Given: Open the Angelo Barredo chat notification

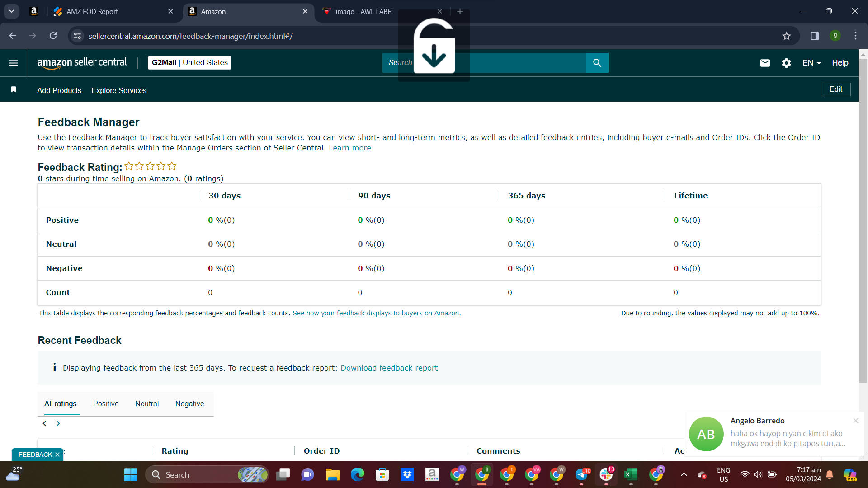Looking at the screenshot, I should coord(774,434).
